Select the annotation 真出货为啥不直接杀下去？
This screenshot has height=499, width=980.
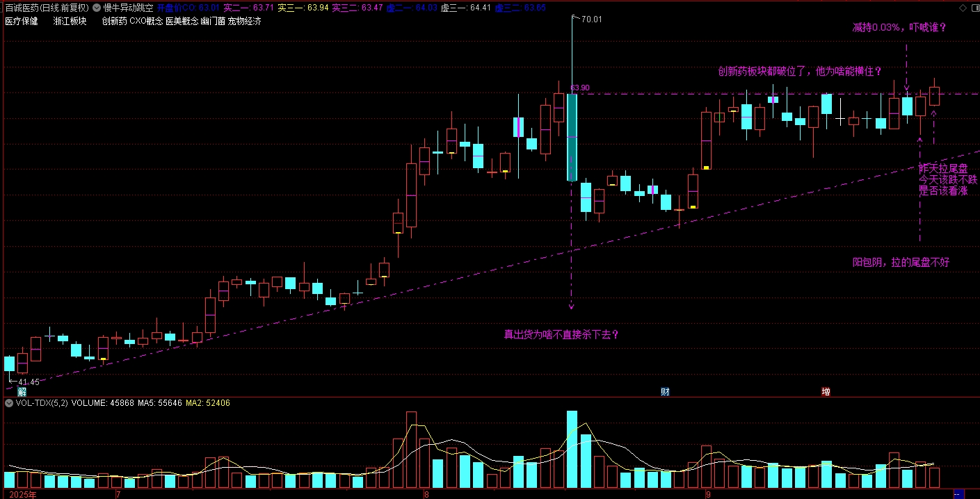(x=561, y=334)
